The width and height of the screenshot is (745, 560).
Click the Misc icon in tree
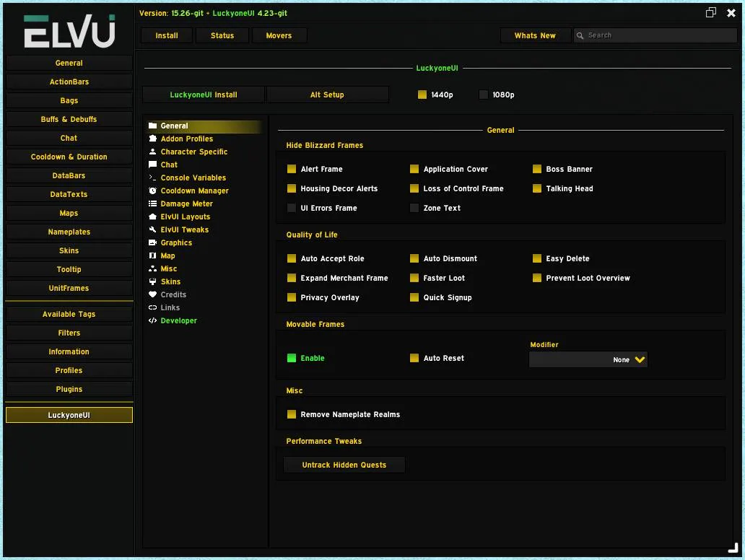click(x=152, y=268)
